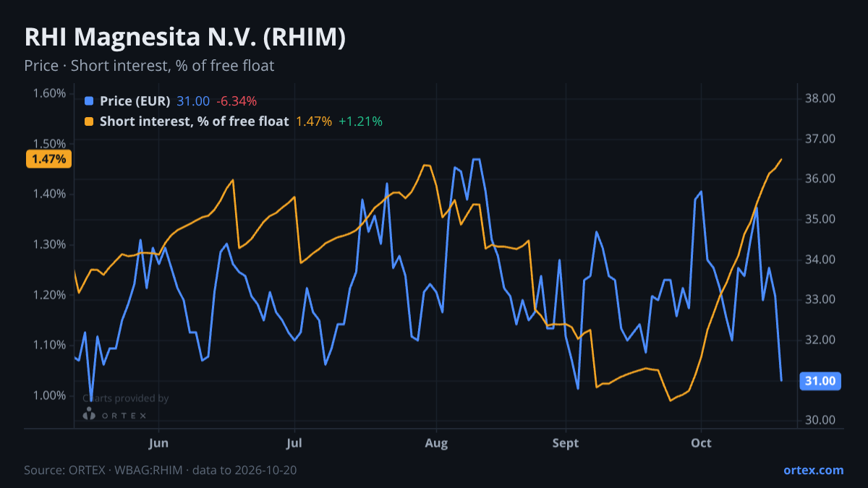
Task: Click the 31.00 price value in the legend
Action: pos(193,101)
